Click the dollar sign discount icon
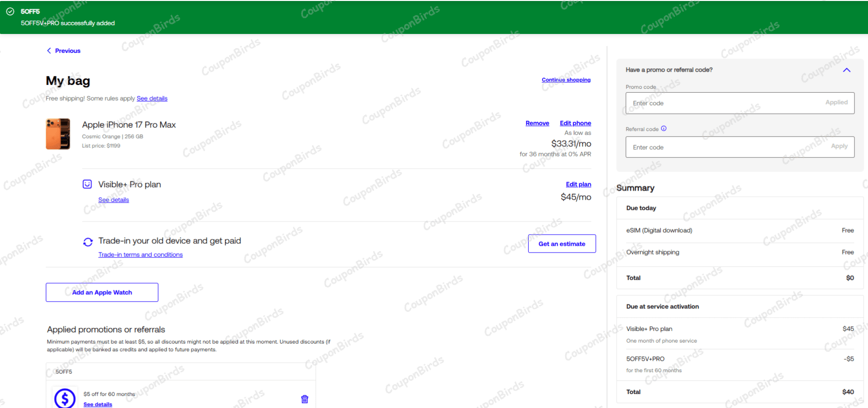This screenshot has width=868, height=408. 65,398
